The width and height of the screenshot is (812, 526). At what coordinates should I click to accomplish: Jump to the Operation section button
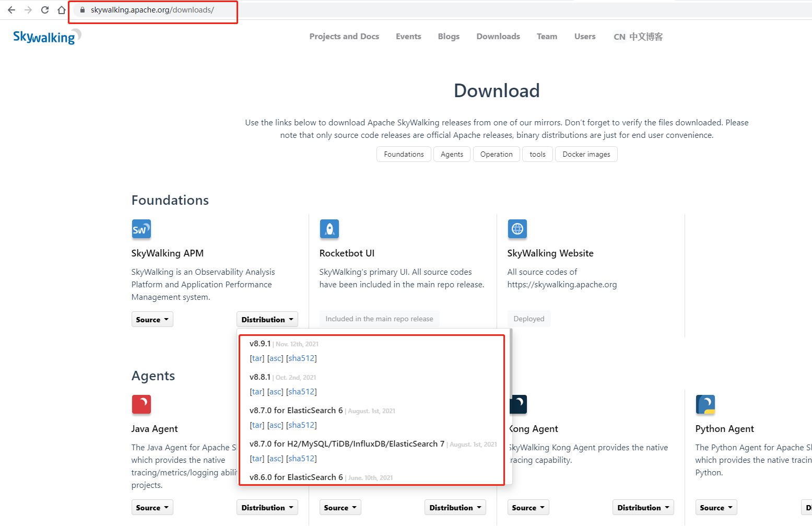(x=496, y=154)
